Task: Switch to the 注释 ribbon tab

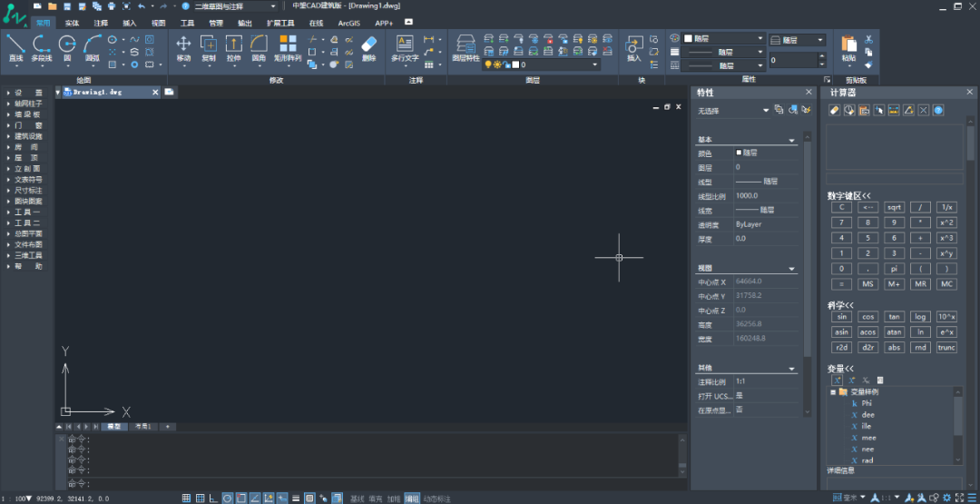Action: pyautogui.click(x=101, y=22)
